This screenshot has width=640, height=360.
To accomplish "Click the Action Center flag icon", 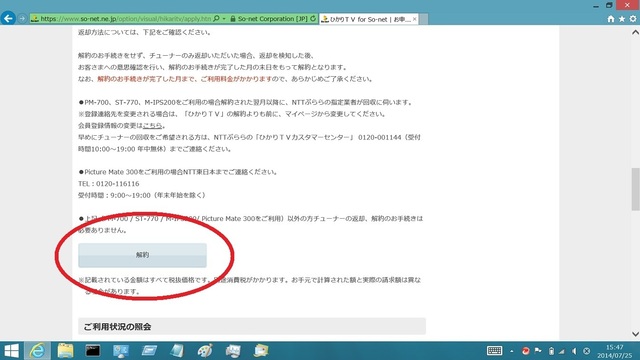I will [538, 351].
